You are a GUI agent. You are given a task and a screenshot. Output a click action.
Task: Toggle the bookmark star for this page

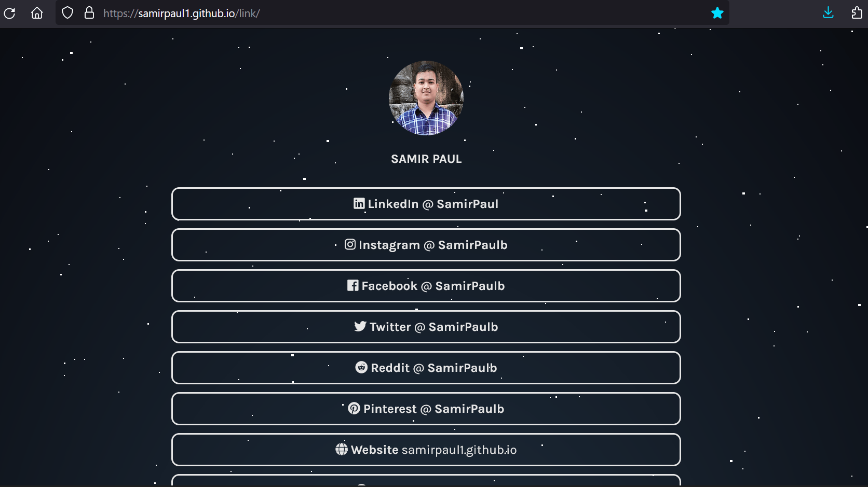[x=717, y=13]
